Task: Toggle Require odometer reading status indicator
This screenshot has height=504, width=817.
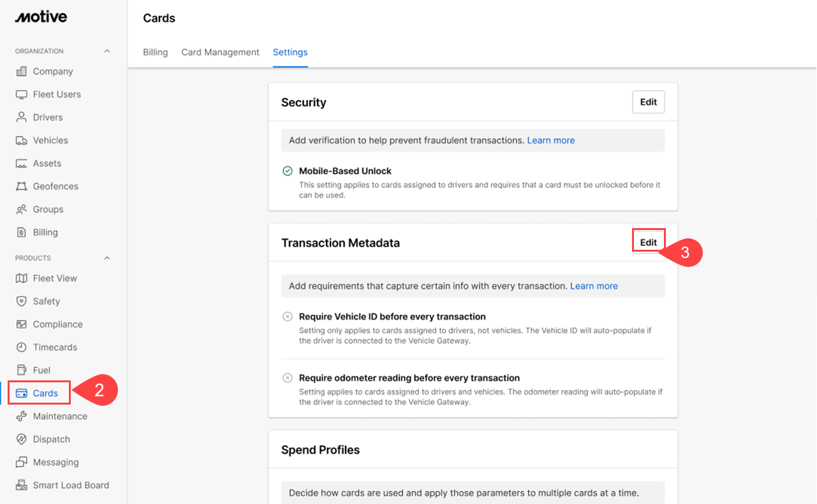Action: (288, 378)
